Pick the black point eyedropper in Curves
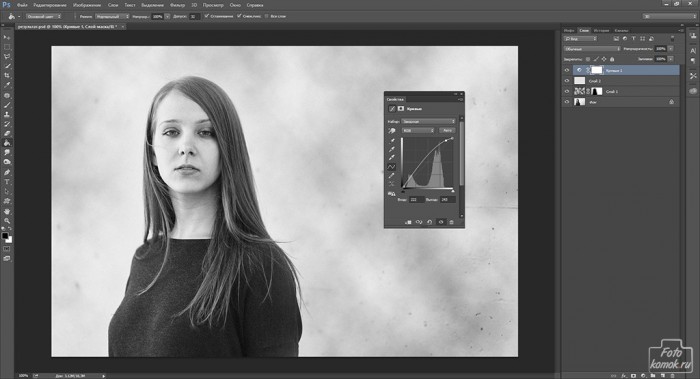This screenshot has width=700, height=379. pyautogui.click(x=392, y=141)
